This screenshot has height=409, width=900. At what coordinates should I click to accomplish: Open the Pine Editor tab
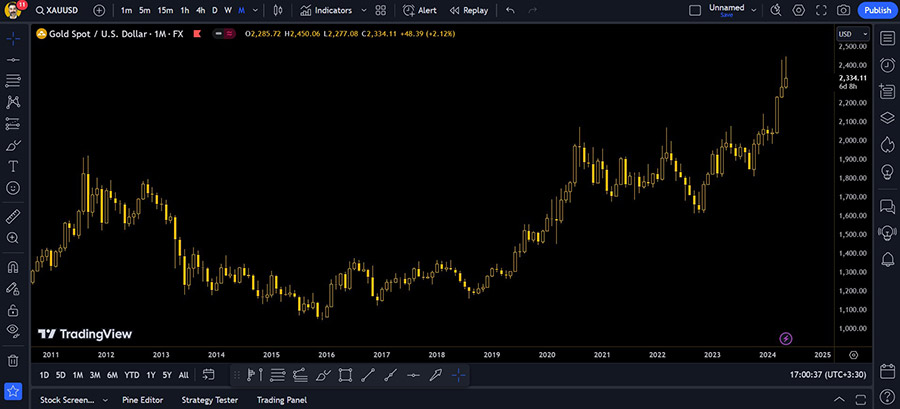144,400
